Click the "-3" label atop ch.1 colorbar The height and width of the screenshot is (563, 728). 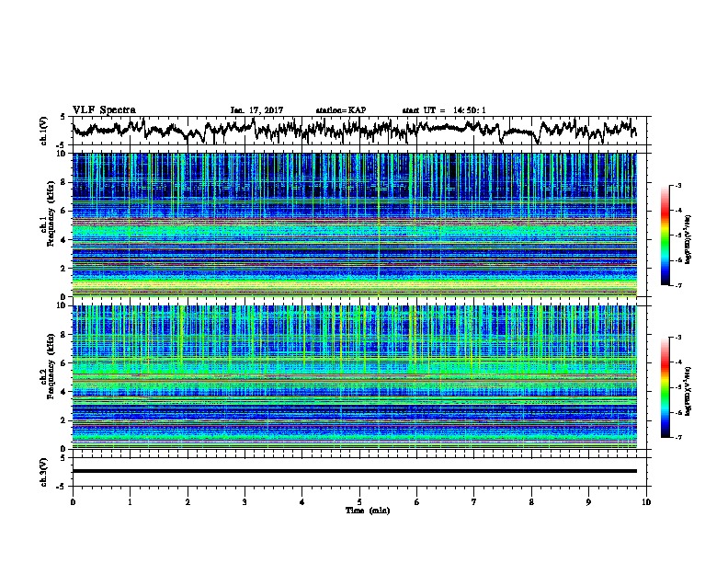pos(677,185)
